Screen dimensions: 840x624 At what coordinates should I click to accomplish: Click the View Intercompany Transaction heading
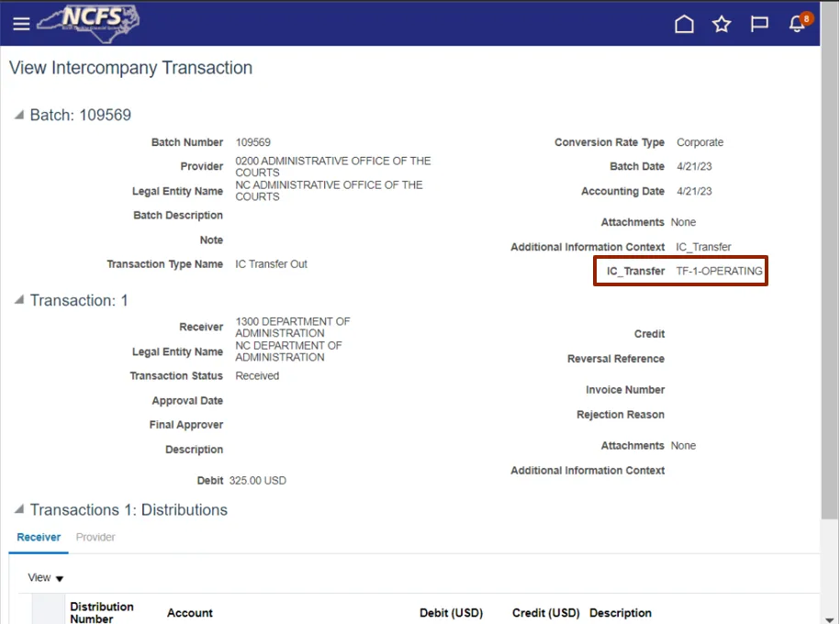[x=130, y=68]
